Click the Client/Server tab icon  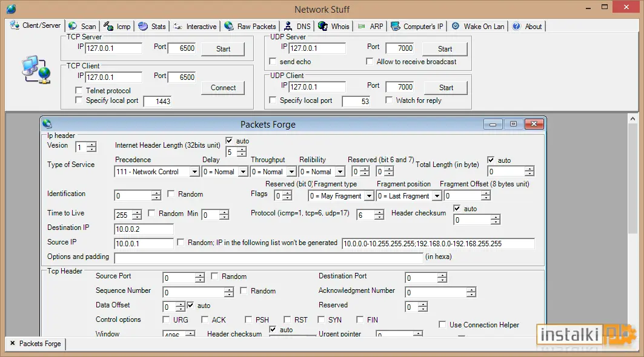point(15,25)
